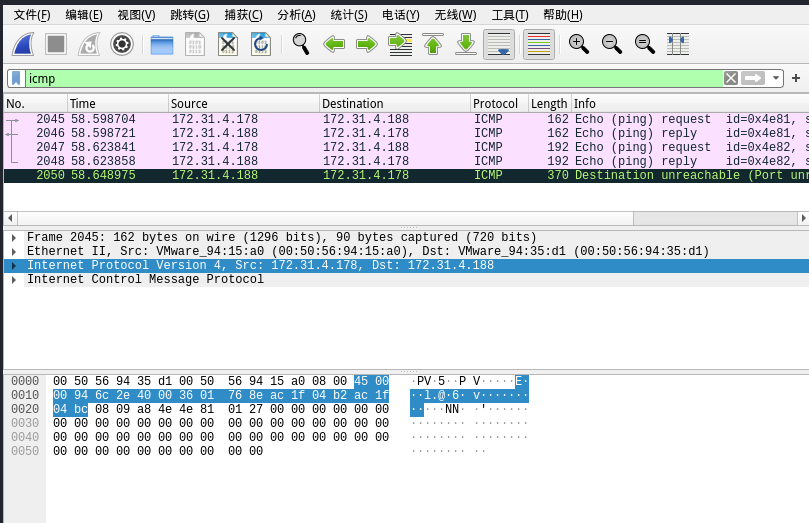Viewport: 809px width, 523px height.
Task: Expand the Ethernet II section
Action: coord(14,252)
